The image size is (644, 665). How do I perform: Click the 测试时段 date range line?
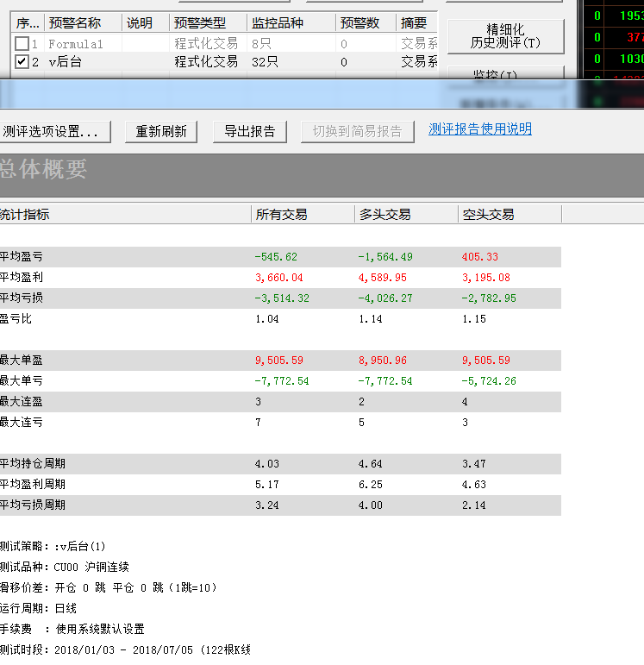126,649
